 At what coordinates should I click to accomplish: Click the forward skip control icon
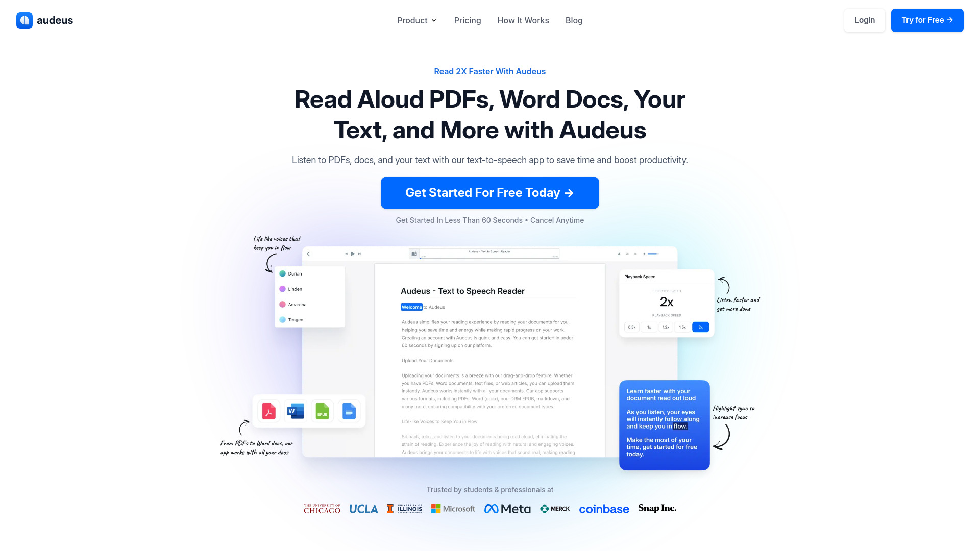coord(360,254)
